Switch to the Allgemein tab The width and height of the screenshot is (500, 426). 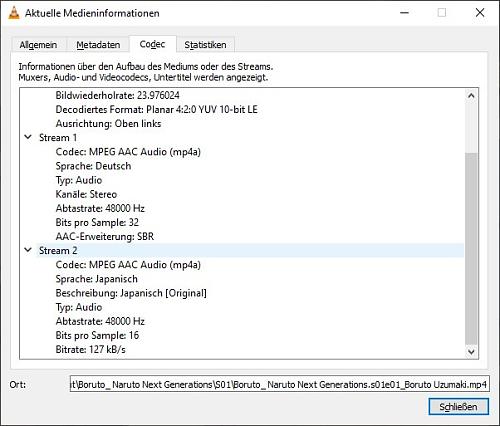38,45
